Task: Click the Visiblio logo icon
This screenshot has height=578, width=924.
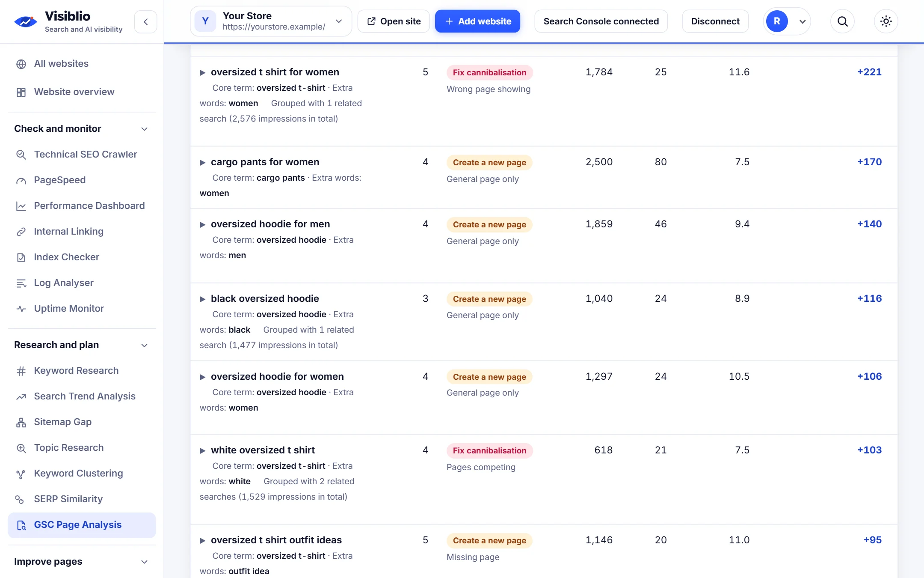Action: (x=25, y=21)
